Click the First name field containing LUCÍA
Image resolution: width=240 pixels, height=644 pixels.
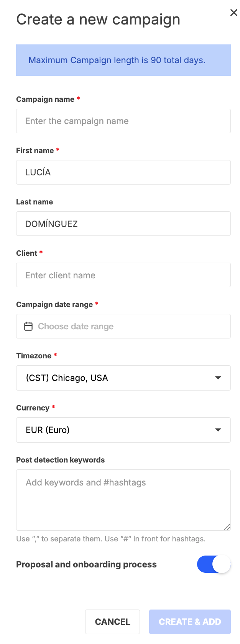(123, 172)
